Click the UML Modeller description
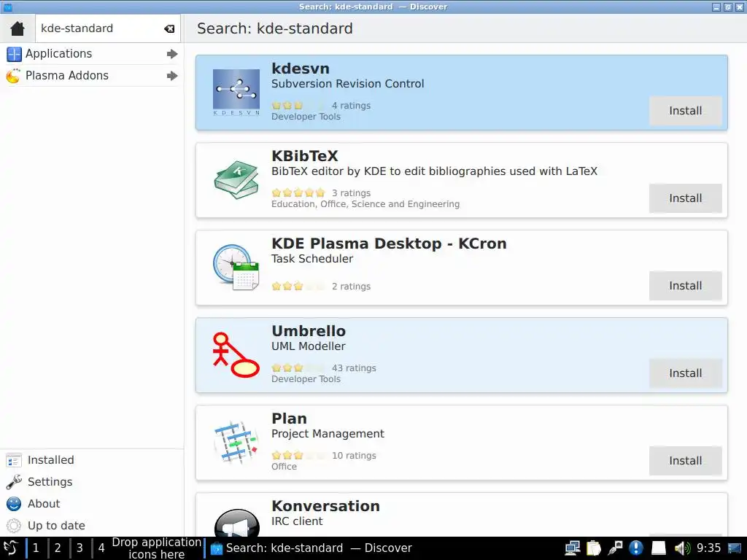Viewport: 747px width, 560px height. (x=309, y=346)
